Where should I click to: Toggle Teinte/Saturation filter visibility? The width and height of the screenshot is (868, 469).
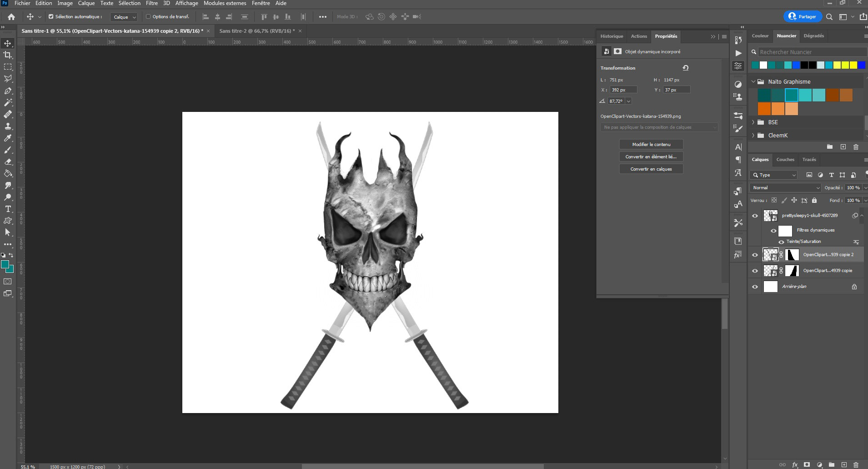coord(781,242)
